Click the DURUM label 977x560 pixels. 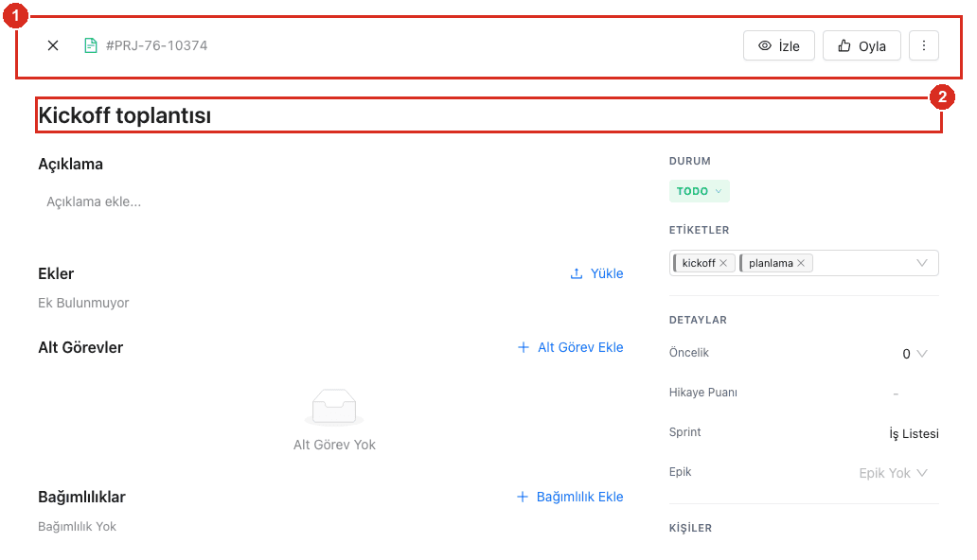click(x=690, y=161)
